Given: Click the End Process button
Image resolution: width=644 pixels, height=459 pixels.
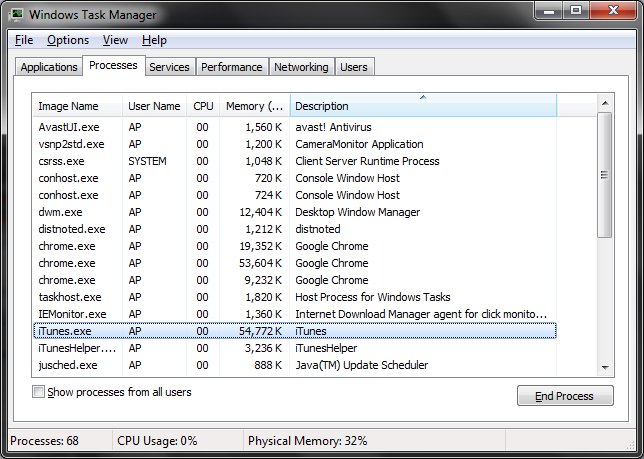Looking at the screenshot, I should click(x=565, y=396).
